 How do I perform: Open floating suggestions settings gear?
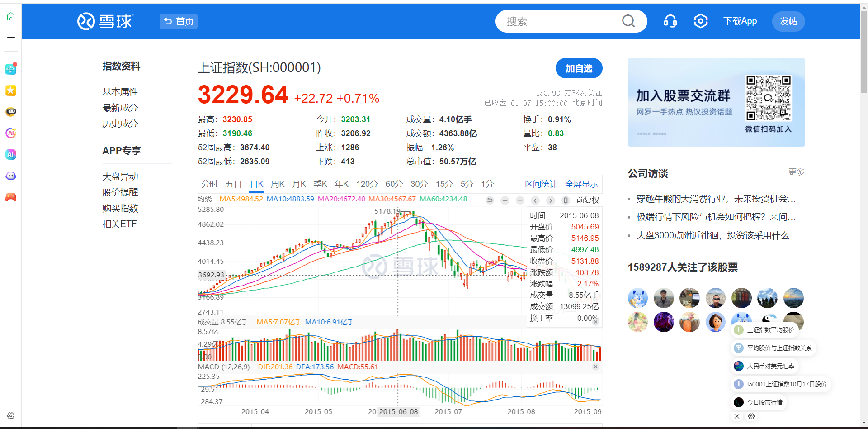pos(751,416)
